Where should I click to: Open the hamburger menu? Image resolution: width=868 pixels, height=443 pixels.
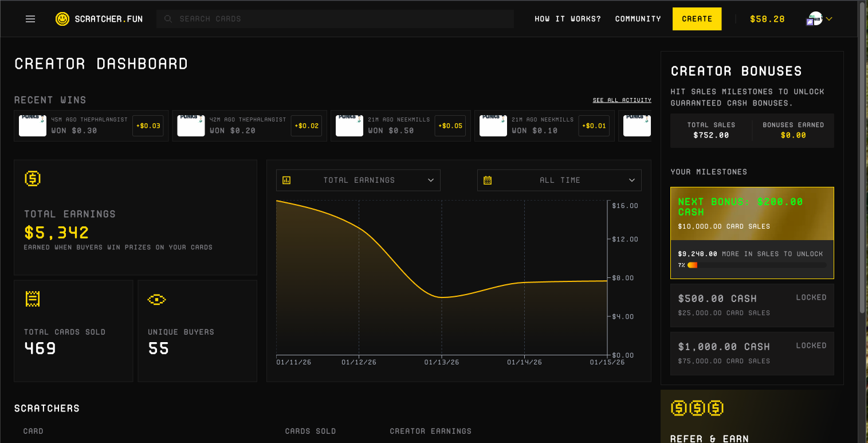click(x=30, y=19)
